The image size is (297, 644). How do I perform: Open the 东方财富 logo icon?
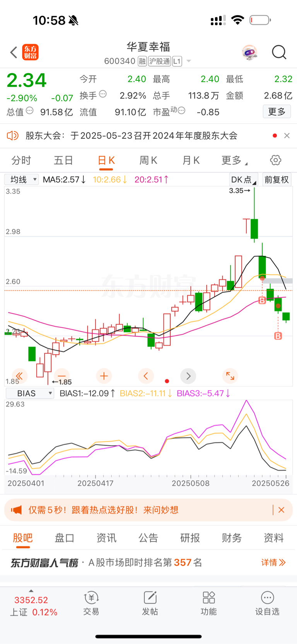30,52
